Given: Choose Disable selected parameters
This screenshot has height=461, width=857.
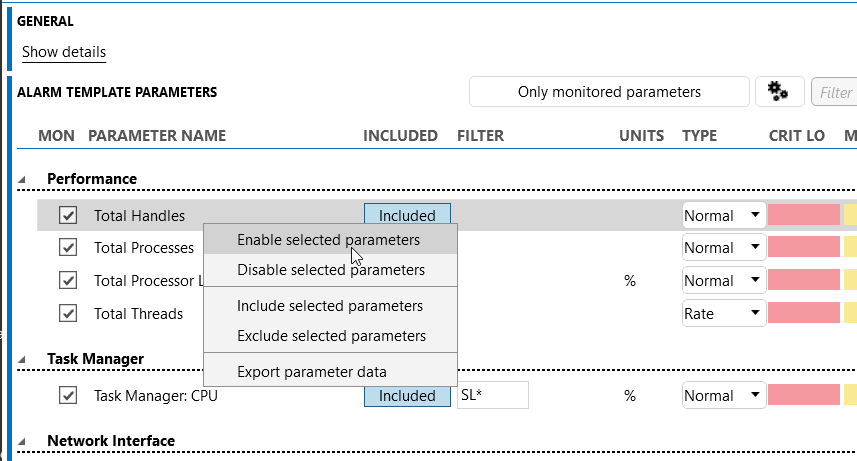Looking at the screenshot, I should pos(330,270).
